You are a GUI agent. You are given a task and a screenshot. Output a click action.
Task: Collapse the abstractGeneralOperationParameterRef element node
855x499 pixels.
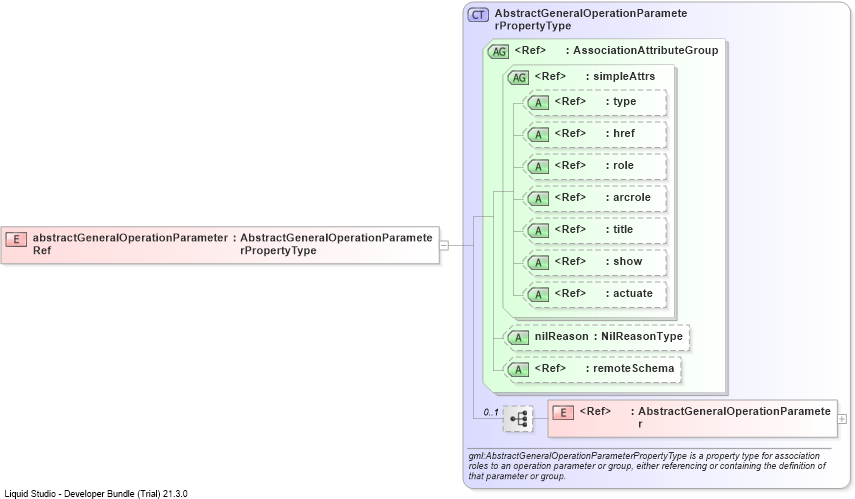coord(444,245)
